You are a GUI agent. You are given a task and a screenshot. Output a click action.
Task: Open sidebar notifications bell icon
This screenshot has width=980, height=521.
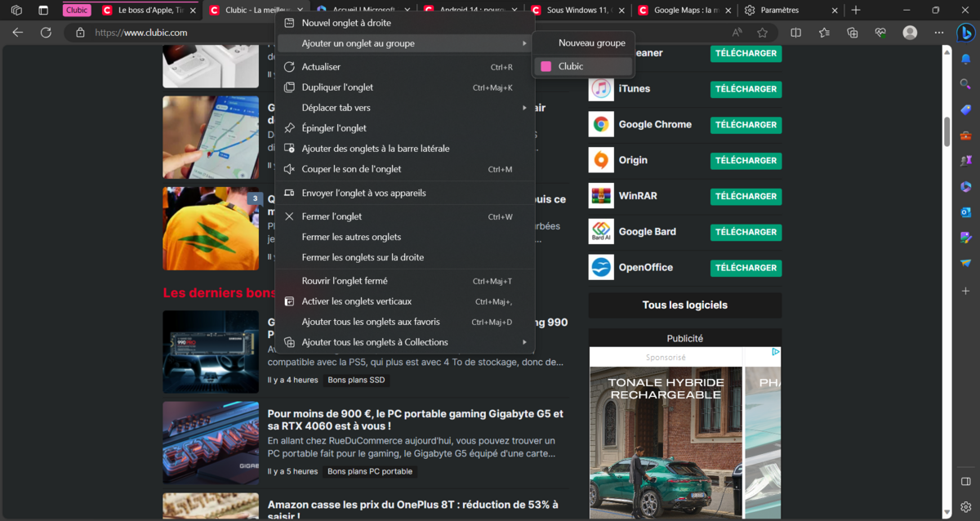point(965,60)
